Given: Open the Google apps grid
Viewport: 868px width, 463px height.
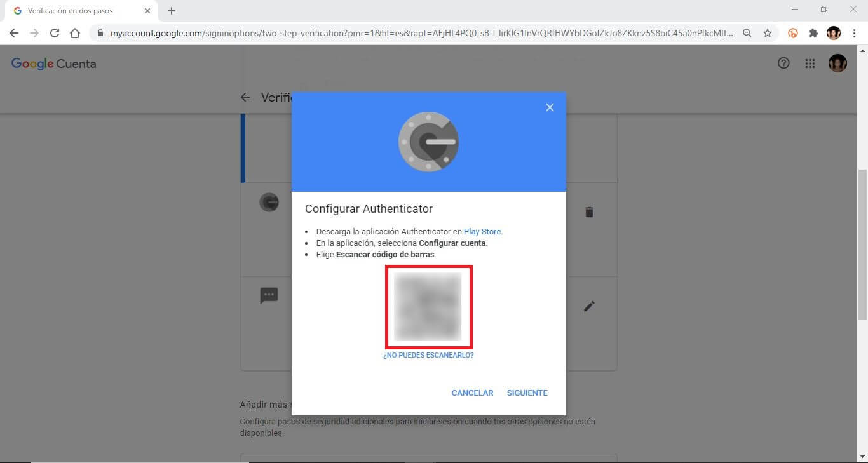Looking at the screenshot, I should point(810,63).
